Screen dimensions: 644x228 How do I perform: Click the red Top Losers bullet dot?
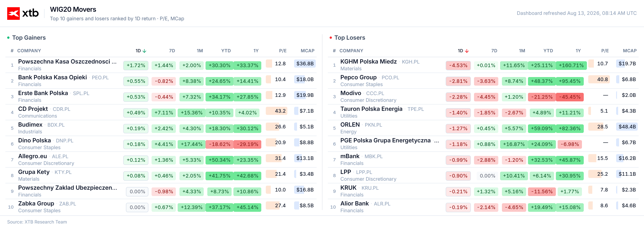(331, 38)
